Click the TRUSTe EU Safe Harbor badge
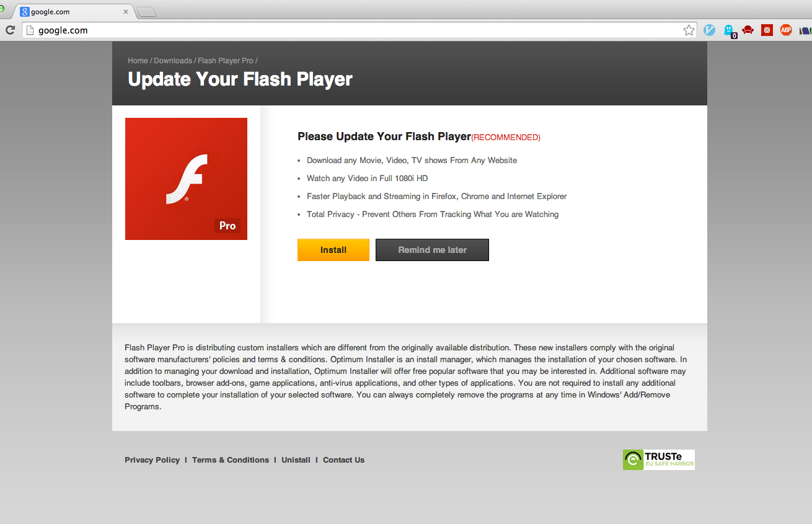The width and height of the screenshot is (812, 524). [x=658, y=460]
